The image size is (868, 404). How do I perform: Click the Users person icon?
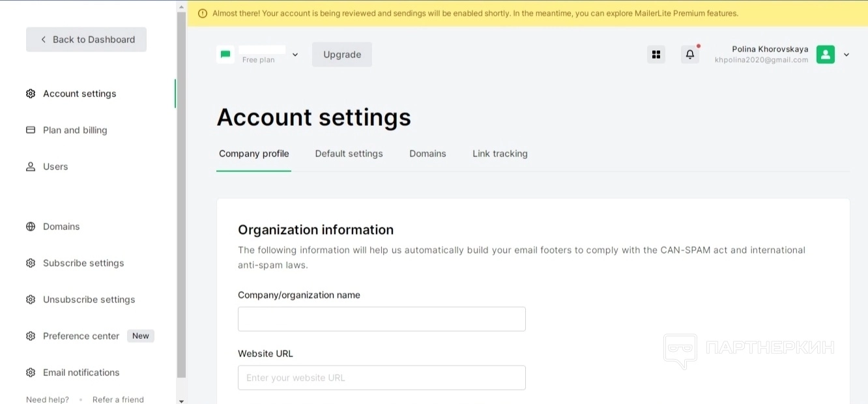tap(31, 167)
